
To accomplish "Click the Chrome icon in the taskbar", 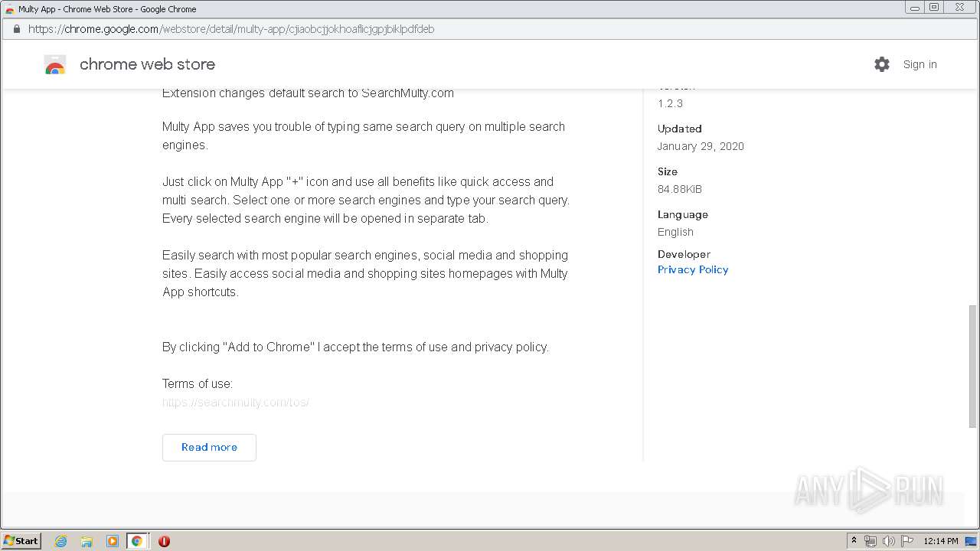I will pos(137,541).
